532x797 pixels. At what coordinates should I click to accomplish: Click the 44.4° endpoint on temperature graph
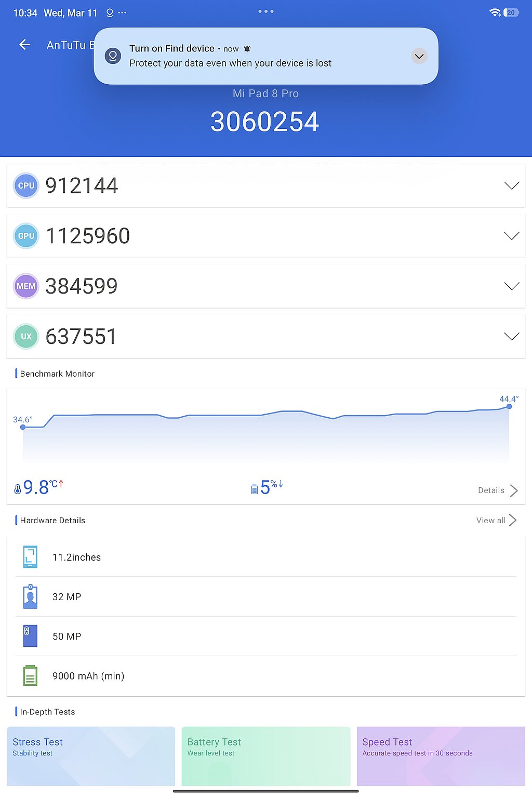(509, 406)
